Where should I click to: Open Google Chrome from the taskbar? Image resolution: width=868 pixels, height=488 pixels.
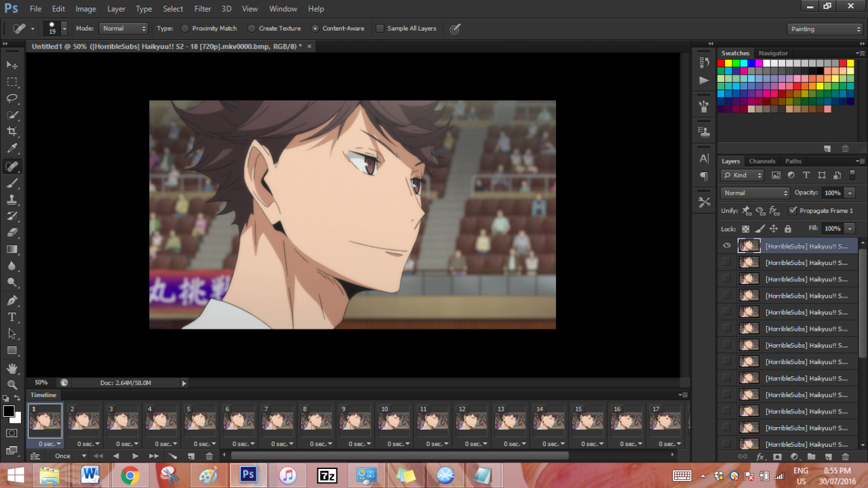coord(130,476)
